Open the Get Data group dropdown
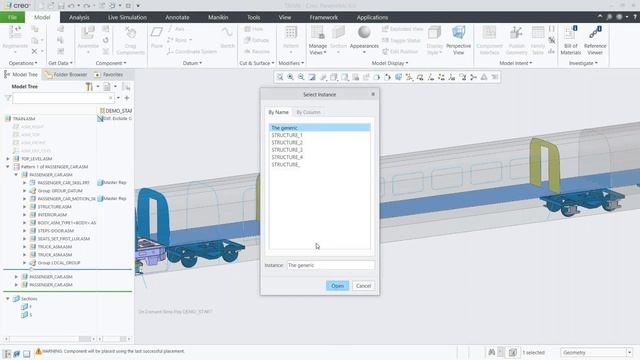The height and width of the screenshot is (360, 640). click(x=60, y=63)
